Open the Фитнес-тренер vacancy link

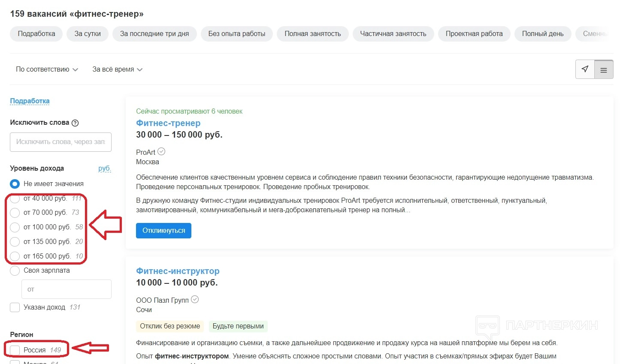168,123
